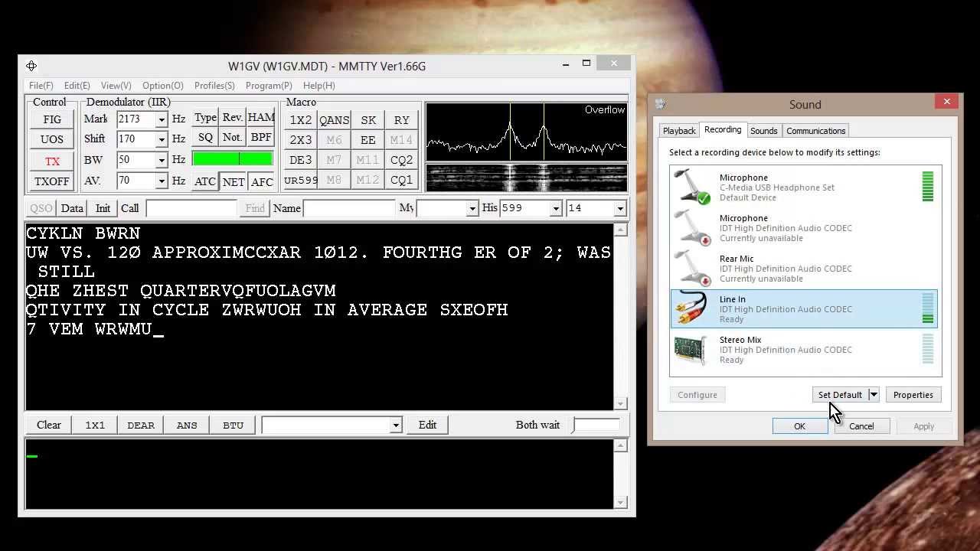Open the My RST dropdown
Screen dimensions: 980x551
[x=472, y=208]
